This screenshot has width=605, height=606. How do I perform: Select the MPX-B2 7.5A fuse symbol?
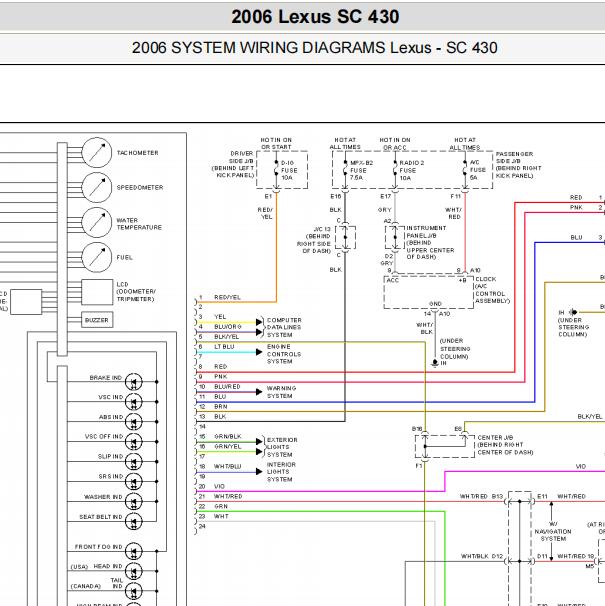click(345, 170)
